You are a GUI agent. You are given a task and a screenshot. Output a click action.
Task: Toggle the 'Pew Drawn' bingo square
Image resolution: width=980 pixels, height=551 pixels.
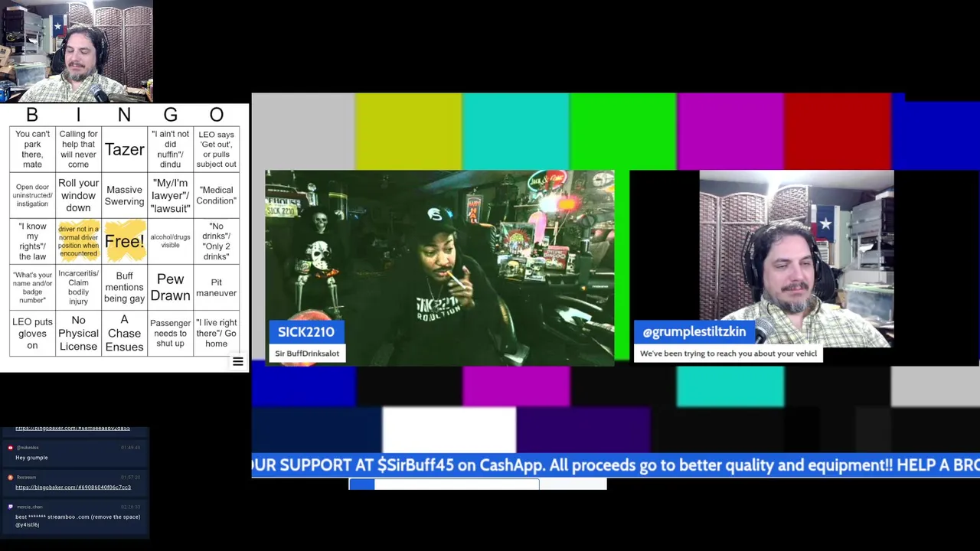pos(170,287)
